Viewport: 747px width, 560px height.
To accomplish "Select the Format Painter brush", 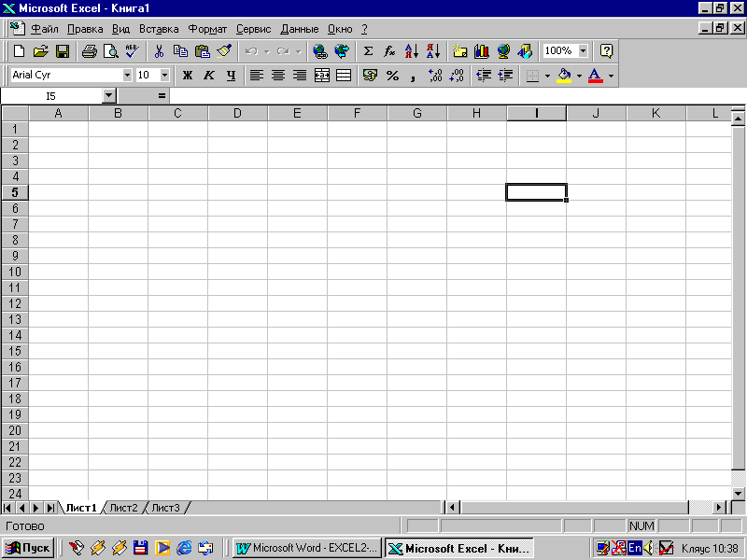I will pyautogui.click(x=224, y=51).
